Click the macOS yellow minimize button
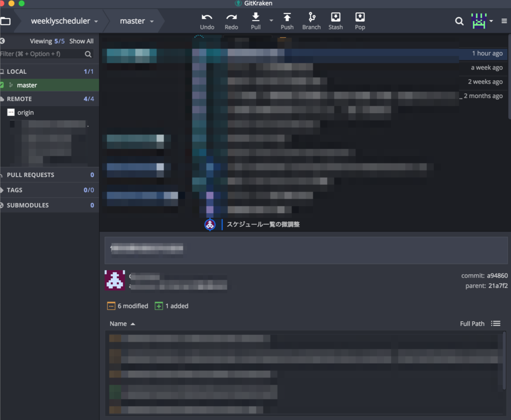The image size is (511, 420). (11, 3)
